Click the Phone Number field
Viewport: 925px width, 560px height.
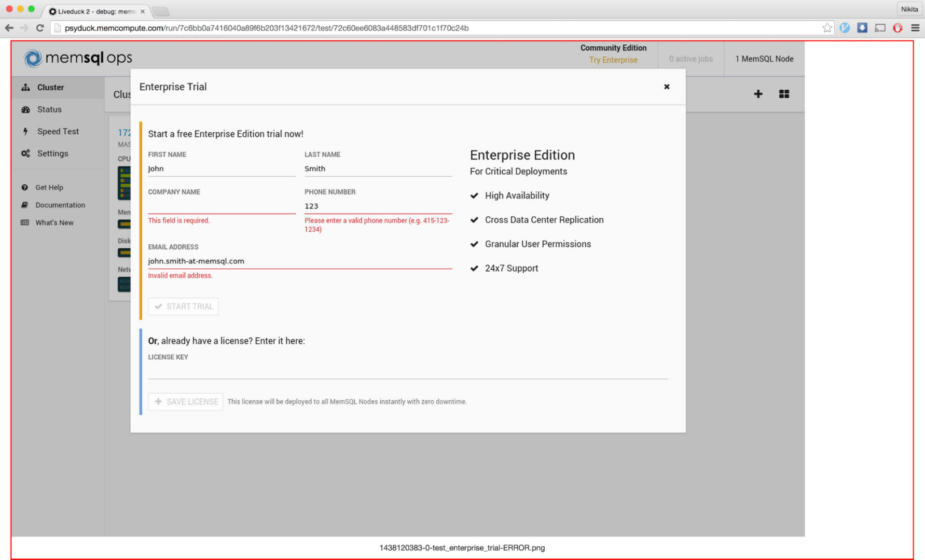click(378, 206)
